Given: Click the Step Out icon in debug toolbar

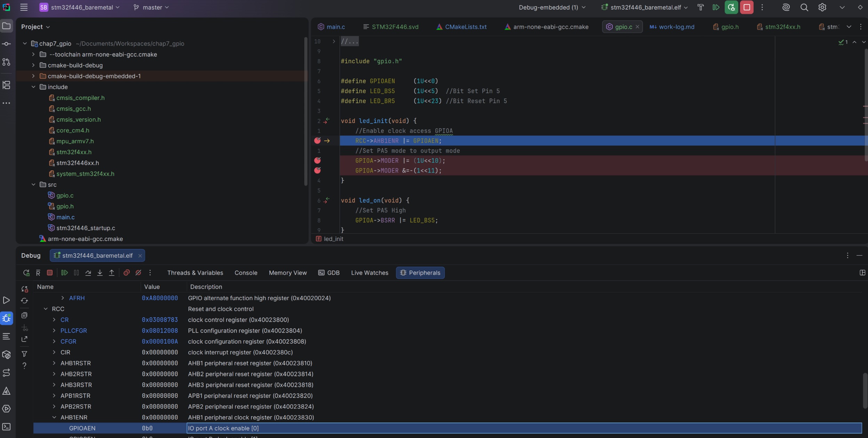Looking at the screenshot, I should tap(112, 273).
